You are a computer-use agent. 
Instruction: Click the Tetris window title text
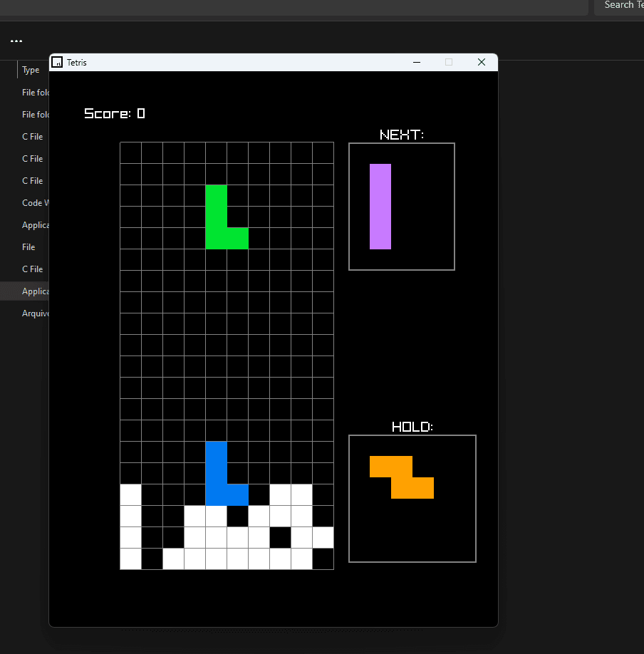tap(77, 63)
